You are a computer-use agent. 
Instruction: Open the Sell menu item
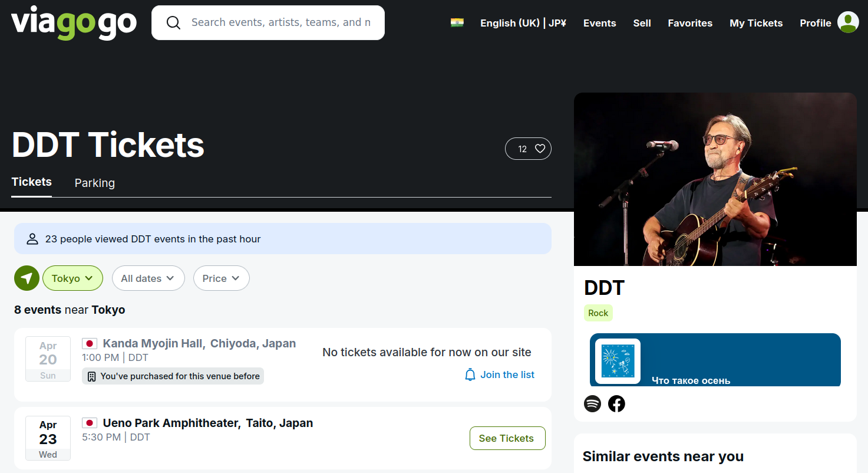coord(642,23)
